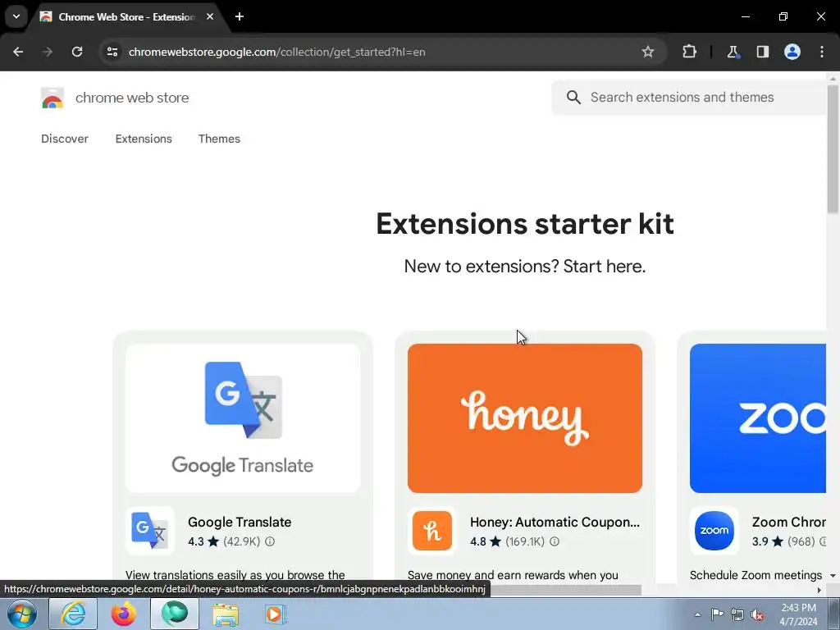Click the Extensions starter kit heading

pyautogui.click(x=524, y=224)
